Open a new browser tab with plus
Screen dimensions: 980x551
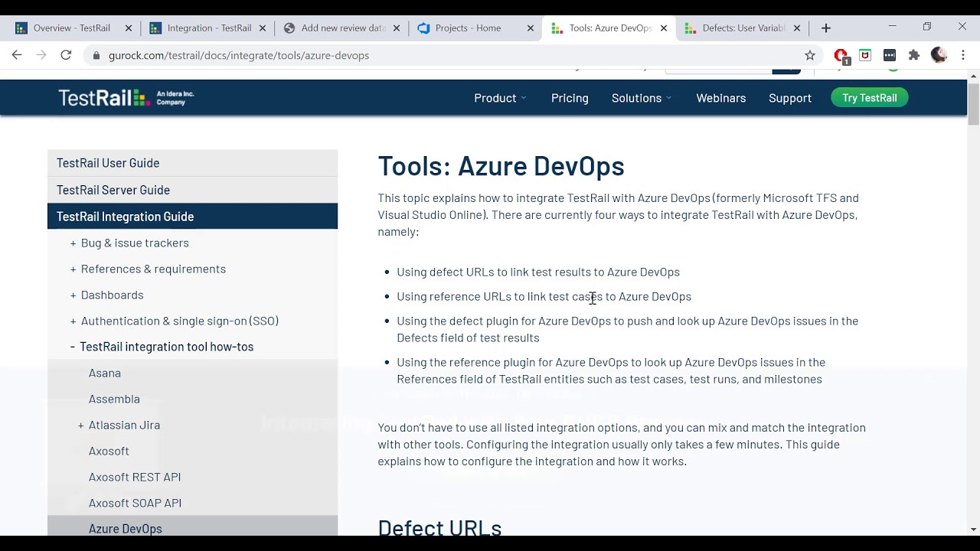point(825,28)
